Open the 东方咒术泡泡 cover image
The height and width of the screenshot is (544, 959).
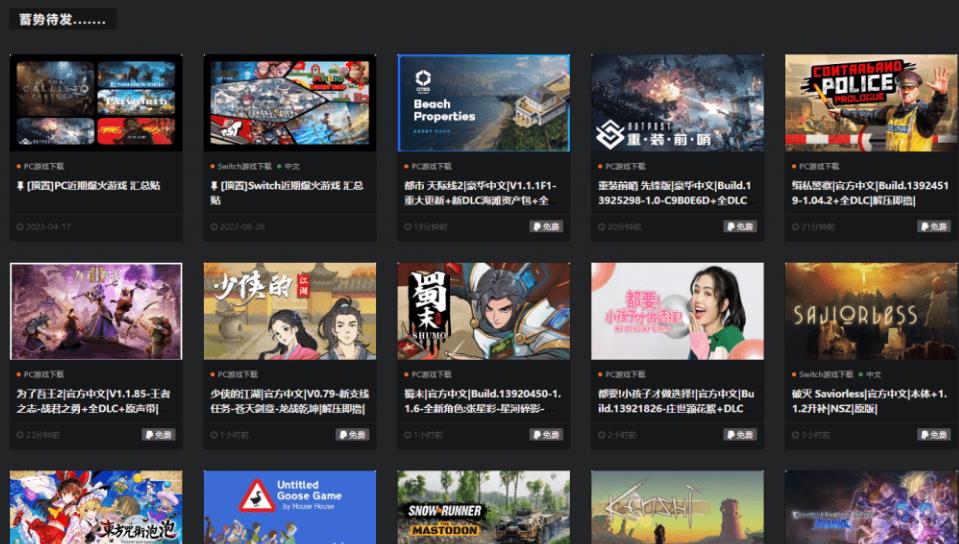pos(96,507)
